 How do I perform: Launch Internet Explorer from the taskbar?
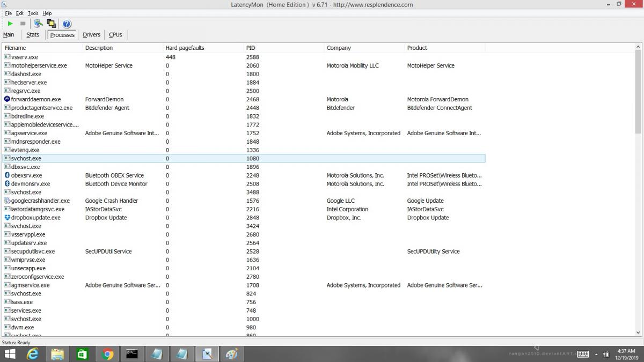coord(33,354)
